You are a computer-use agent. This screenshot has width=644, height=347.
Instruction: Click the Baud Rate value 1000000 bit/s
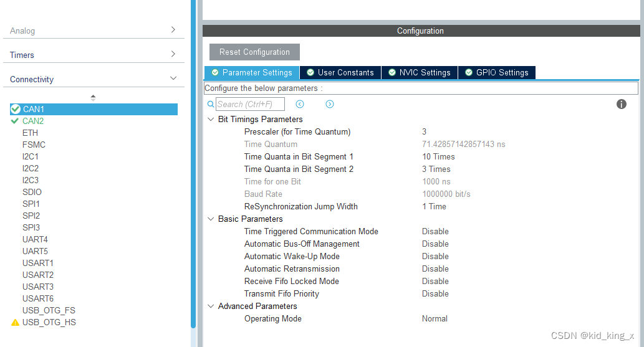pos(446,194)
